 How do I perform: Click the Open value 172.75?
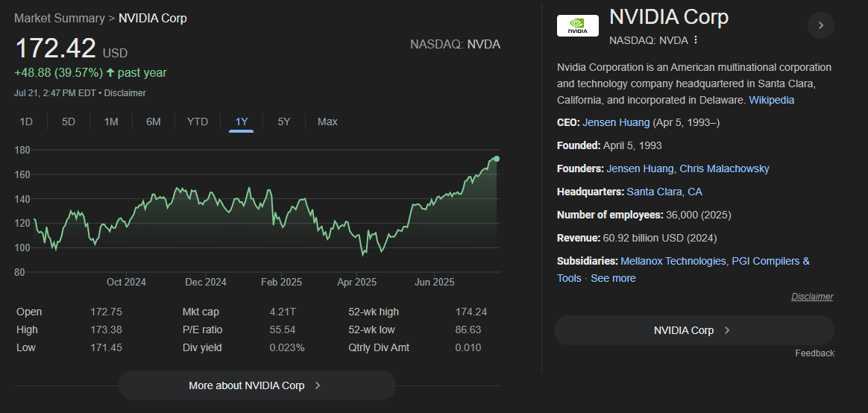tap(107, 312)
